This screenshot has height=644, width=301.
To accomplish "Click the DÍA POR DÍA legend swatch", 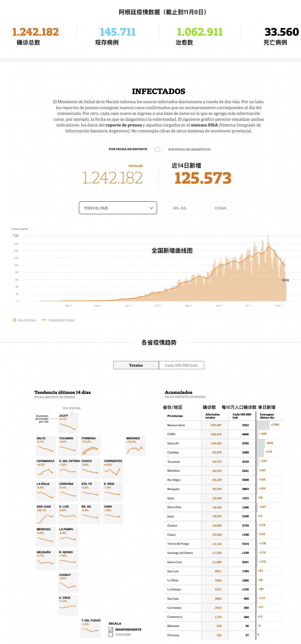I will [x=14, y=320].
